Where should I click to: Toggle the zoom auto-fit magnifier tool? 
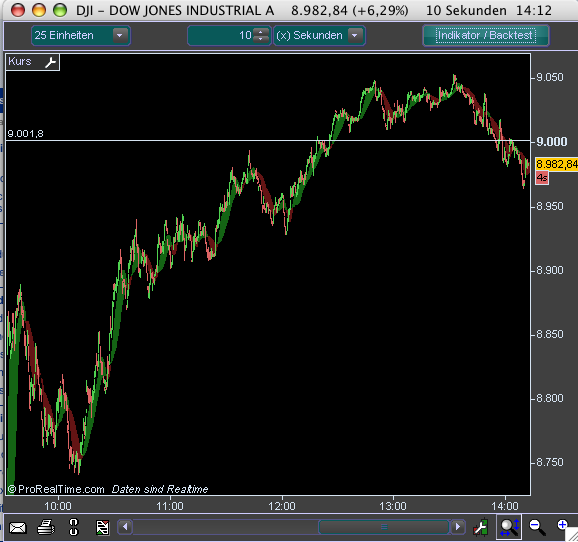coord(509,527)
